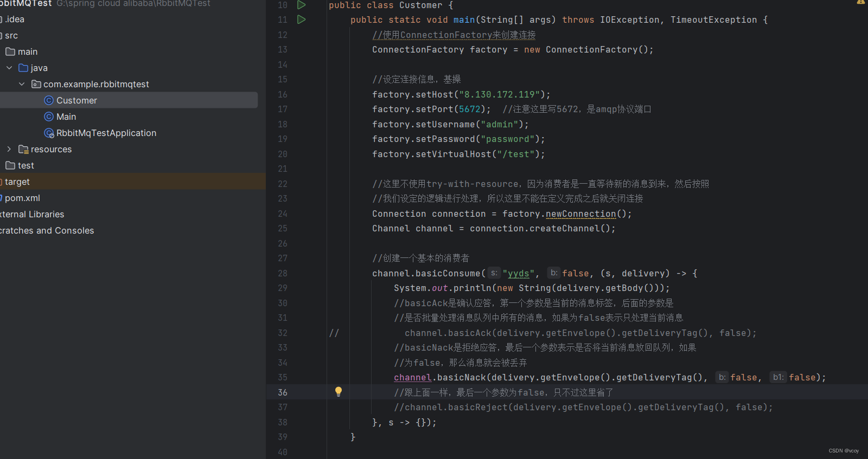Click the port number 5672 in setPort
868x459 pixels.
470,109
